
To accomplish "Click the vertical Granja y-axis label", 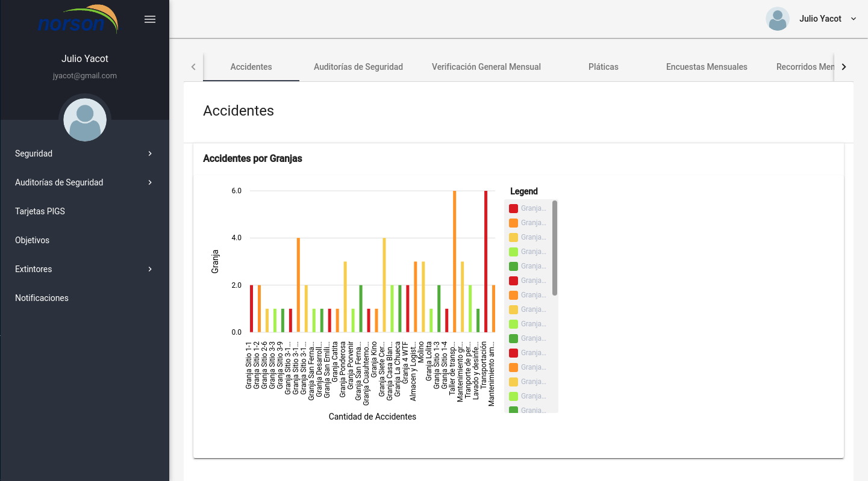I will 215,262.
